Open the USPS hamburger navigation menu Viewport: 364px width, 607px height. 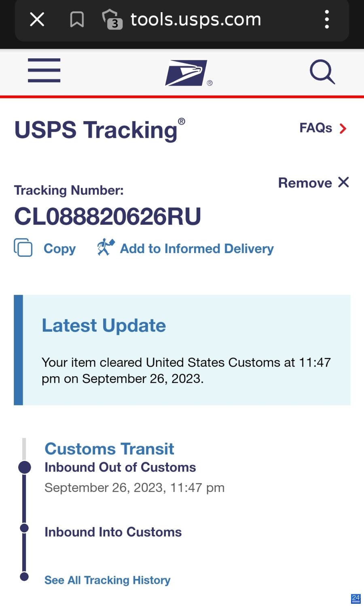[x=44, y=70]
